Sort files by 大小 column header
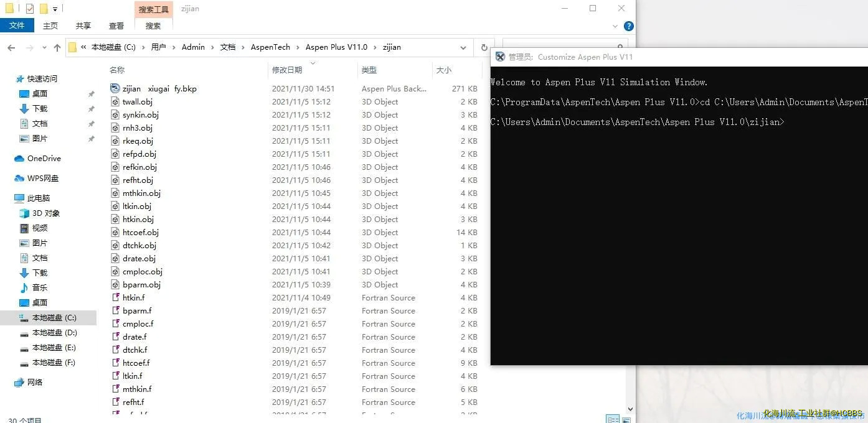Viewport: 868px width, 423px height. (444, 70)
